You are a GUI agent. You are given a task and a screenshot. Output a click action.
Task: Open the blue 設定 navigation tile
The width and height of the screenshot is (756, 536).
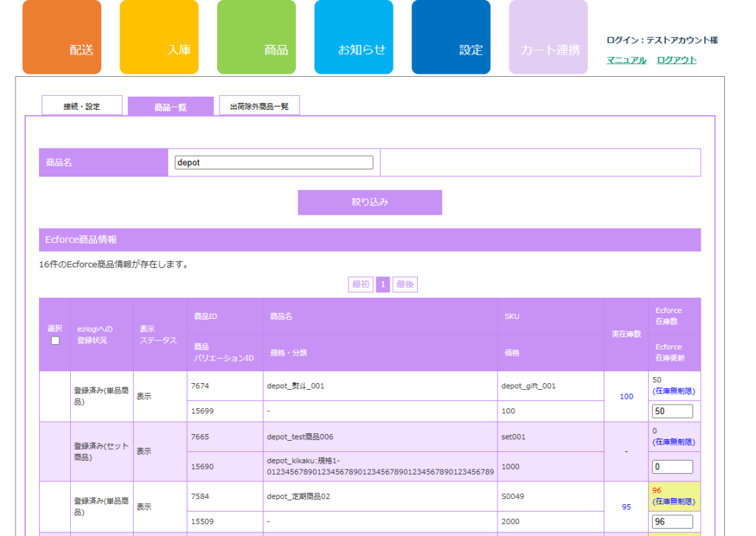(x=450, y=38)
